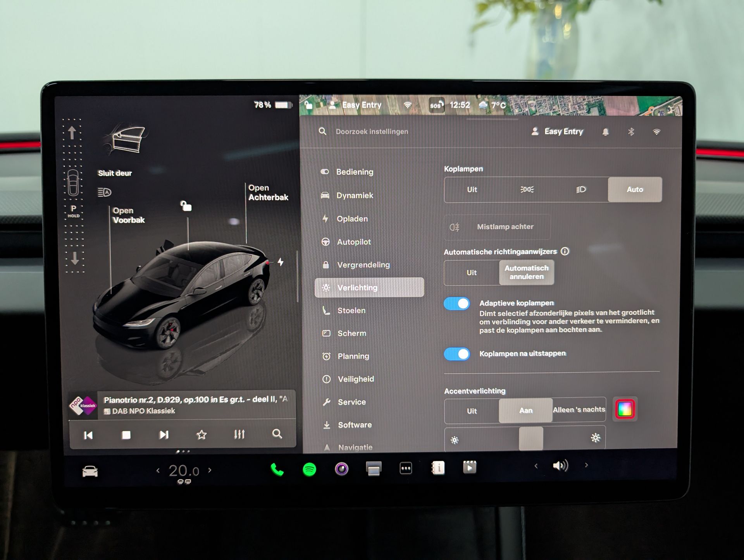This screenshot has height=560, width=744.
Task: Increase cabin temperature with right chevron
Action: [x=210, y=470]
